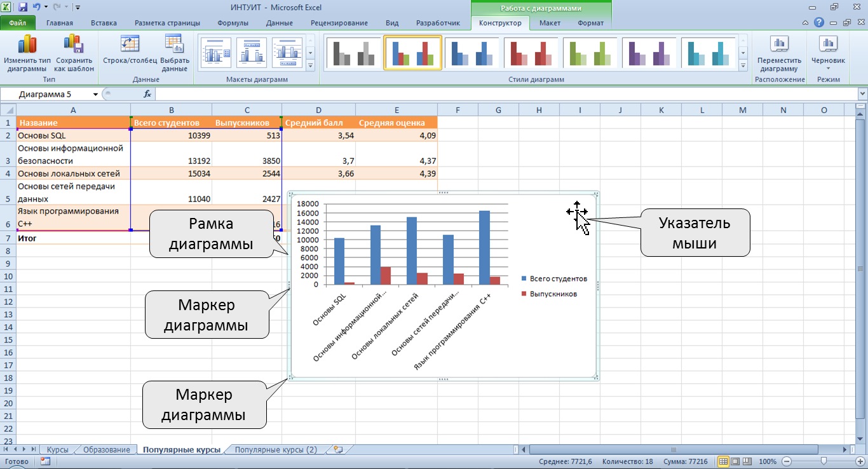Select column header F

click(x=458, y=110)
